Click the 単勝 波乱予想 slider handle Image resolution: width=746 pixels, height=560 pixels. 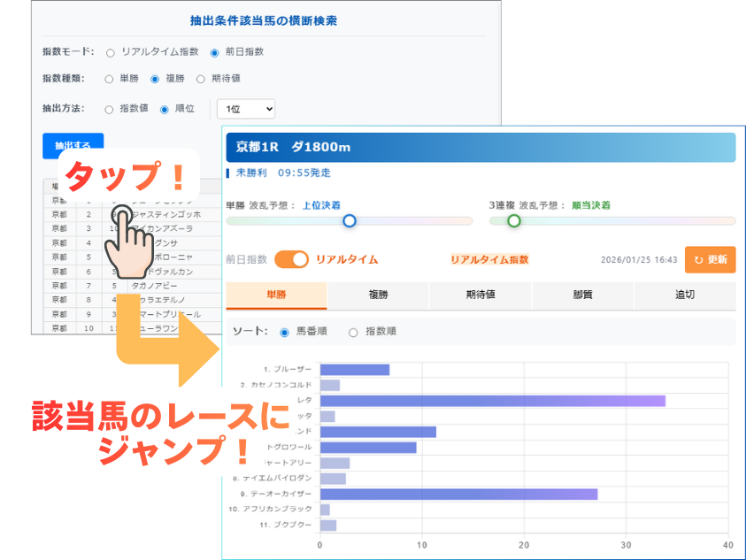pos(349,221)
